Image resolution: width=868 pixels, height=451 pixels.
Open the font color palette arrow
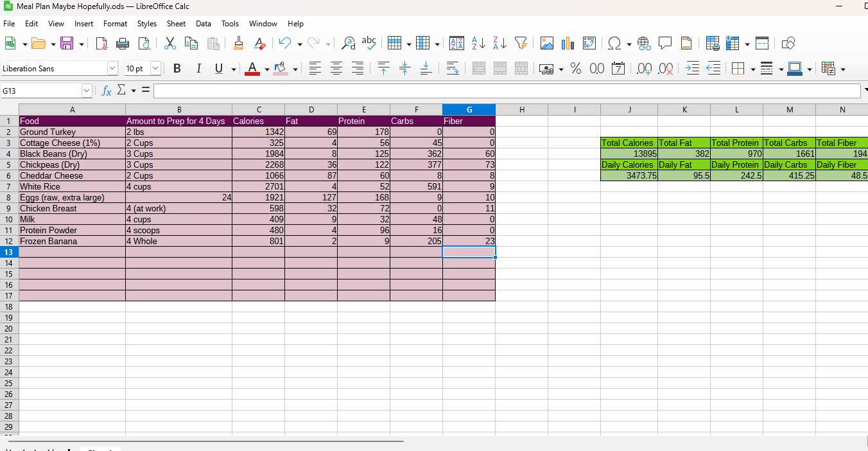click(266, 69)
